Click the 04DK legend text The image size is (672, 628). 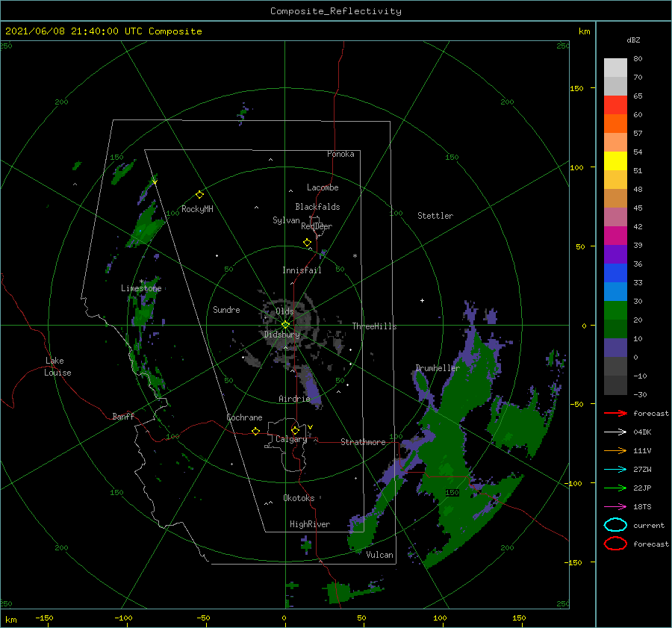point(642,432)
